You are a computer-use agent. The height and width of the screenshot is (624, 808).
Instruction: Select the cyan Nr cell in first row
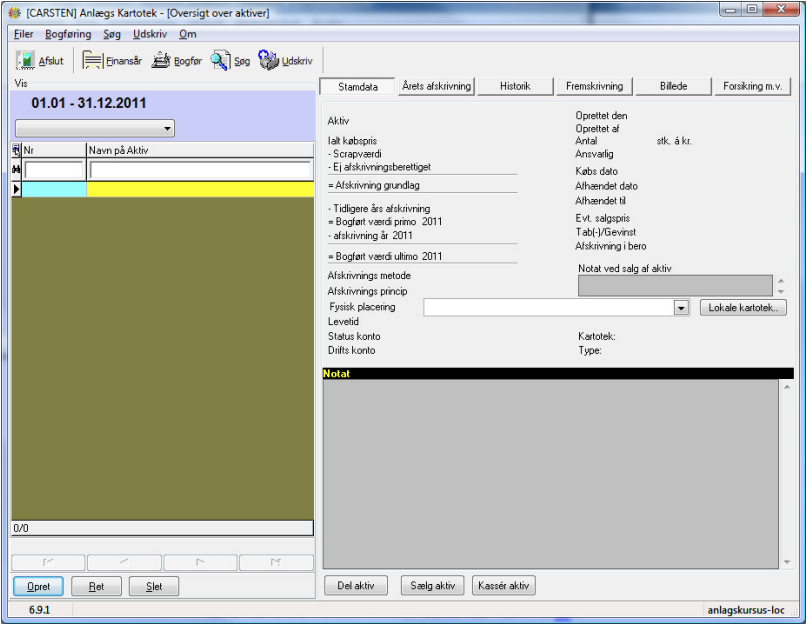coord(54,189)
